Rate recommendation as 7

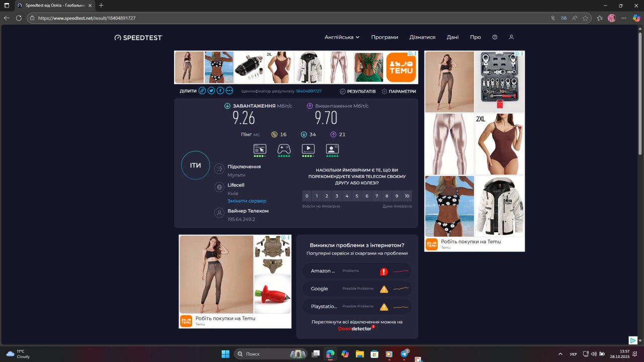click(377, 196)
